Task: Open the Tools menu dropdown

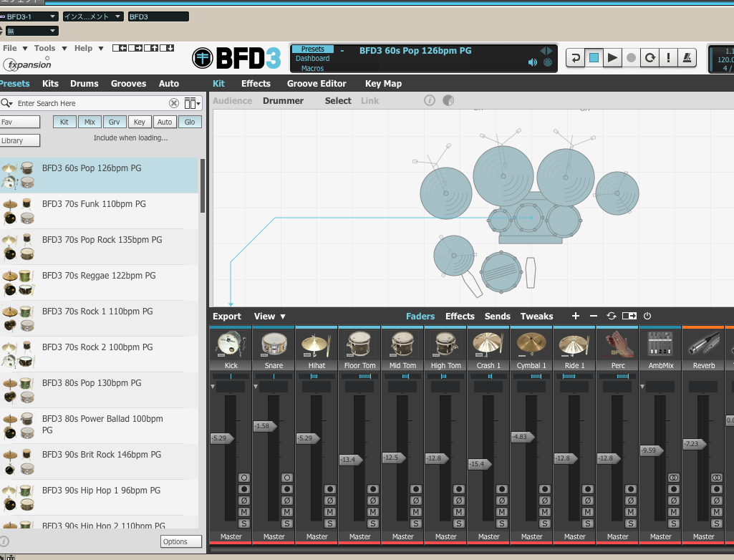Action: click(50, 48)
